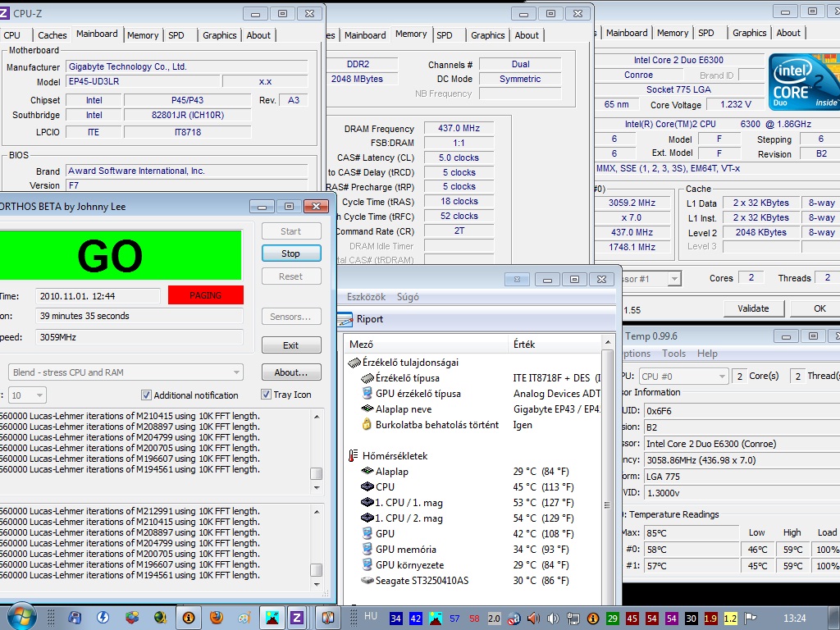Click the Core Voltage value 1.232 V
The image size is (840, 630).
coord(736,104)
